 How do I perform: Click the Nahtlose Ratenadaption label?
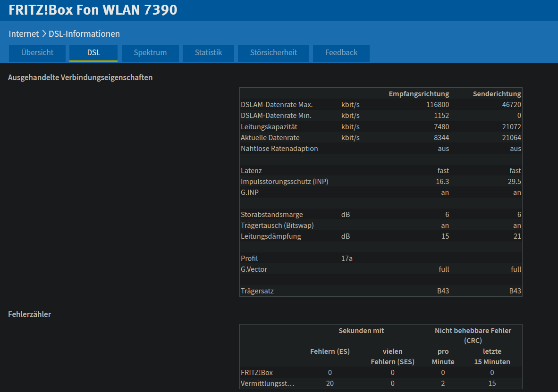click(279, 149)
